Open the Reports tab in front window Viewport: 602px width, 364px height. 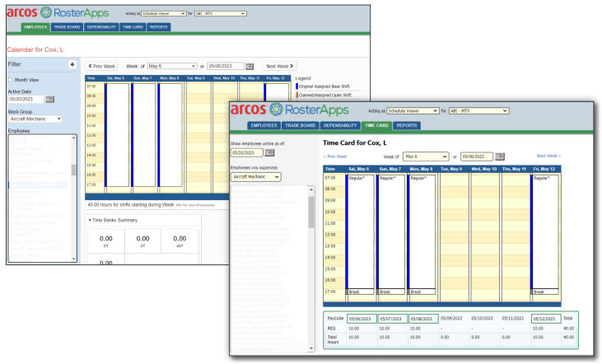coord(406,126)
